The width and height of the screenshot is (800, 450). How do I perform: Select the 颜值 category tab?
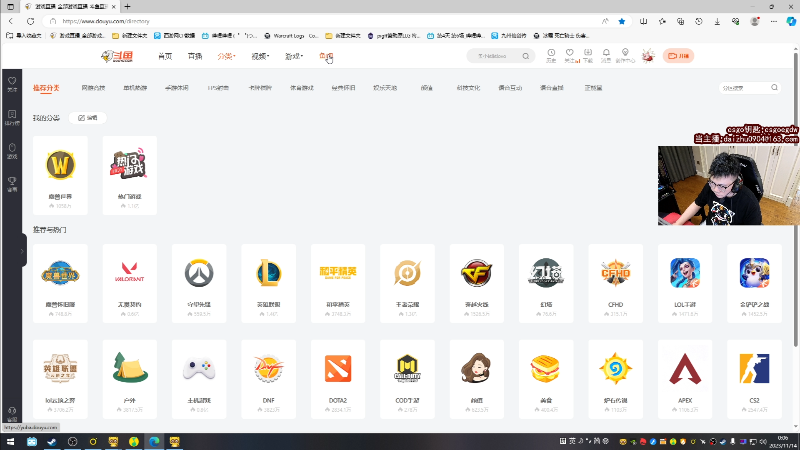(x=427, y=88)
